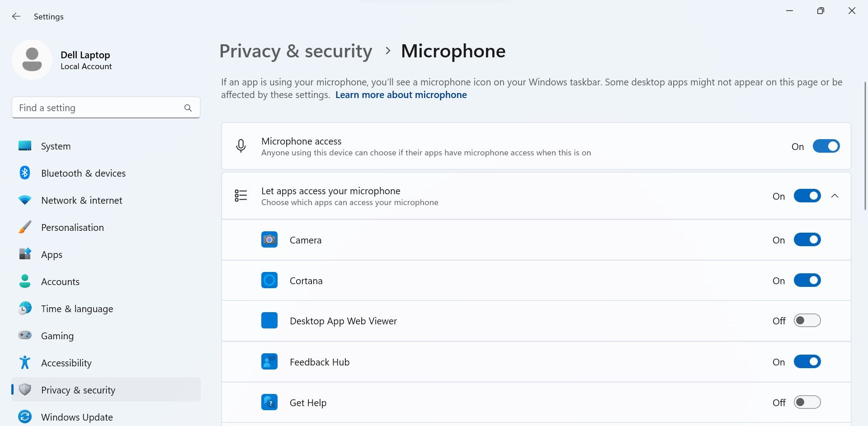Open Accounts settings
Viewport: 868px width, 426px height.
60,281
